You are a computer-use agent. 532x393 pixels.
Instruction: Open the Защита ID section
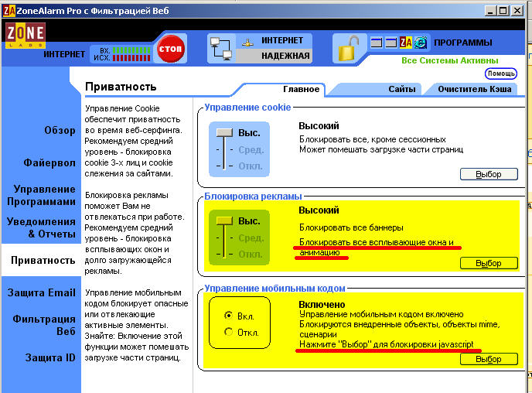[50, 357]
